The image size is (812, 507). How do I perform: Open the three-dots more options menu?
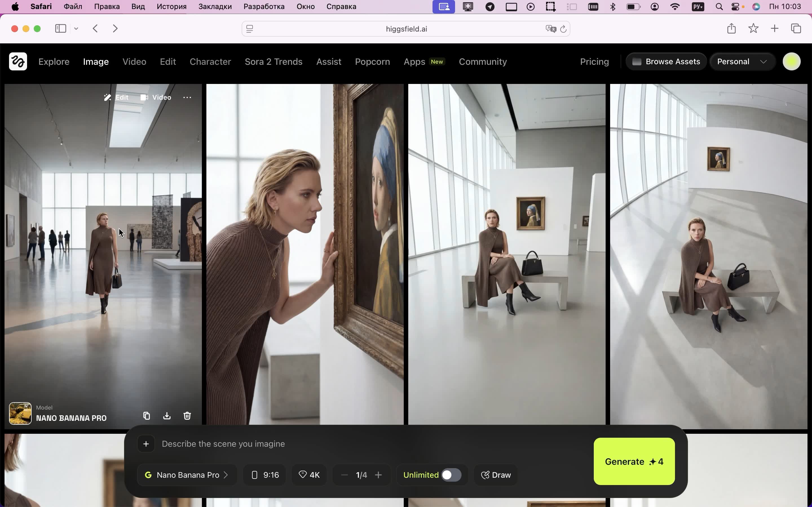(x=187, y=97)
